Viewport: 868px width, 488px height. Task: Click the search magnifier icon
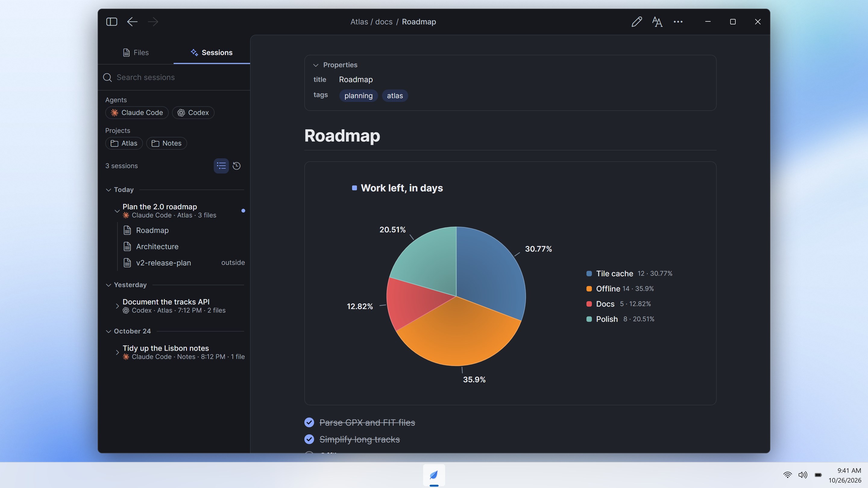[x=108, y=77]
